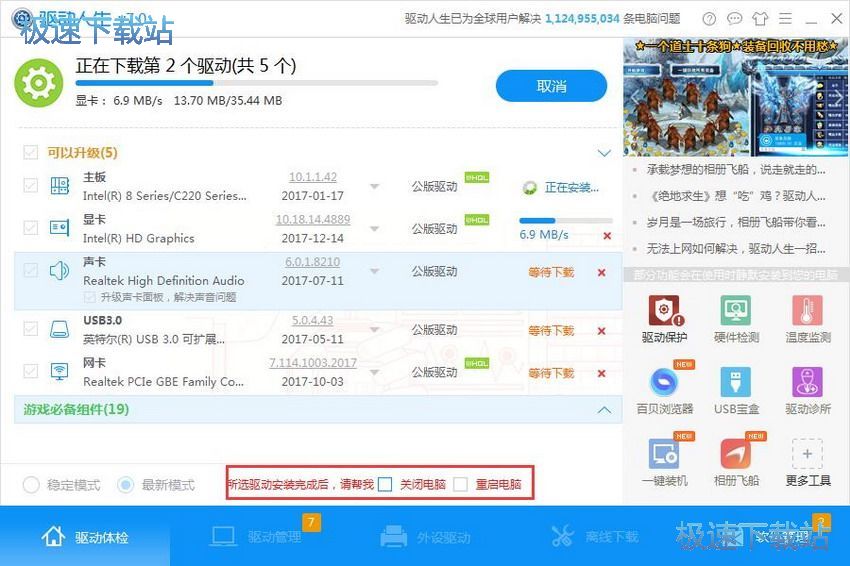Click the help question mark icon

click(709, 19)
